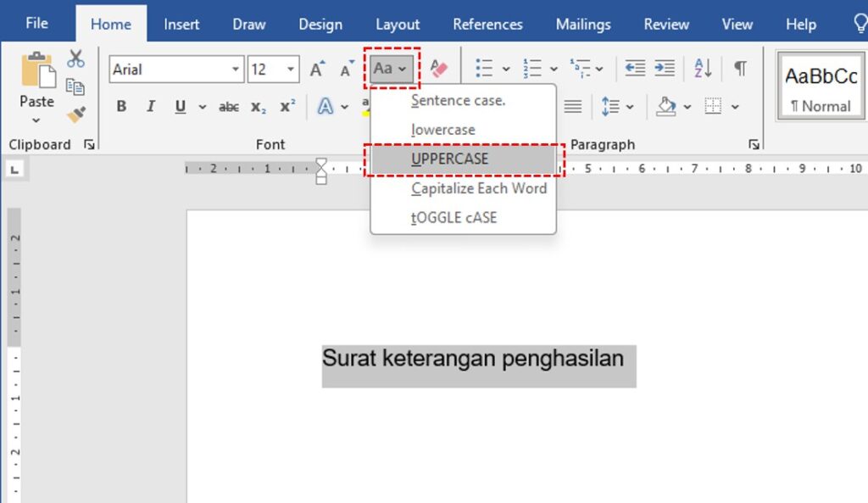
Task: Click the Increase Font Size icon
Action: 316,66
